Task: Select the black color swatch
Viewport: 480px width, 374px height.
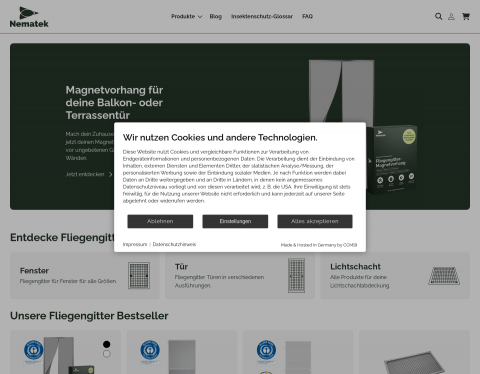Action: click(107, 344)
